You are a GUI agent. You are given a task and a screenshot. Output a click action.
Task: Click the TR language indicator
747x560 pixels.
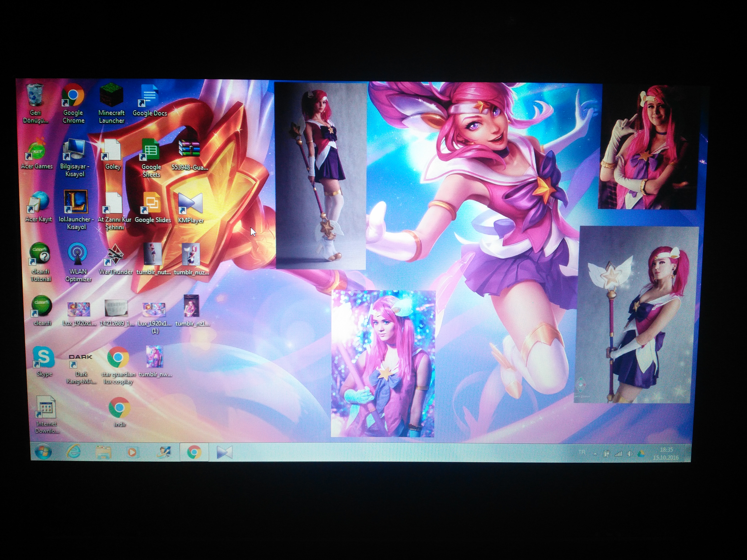(x=582, y=452)
